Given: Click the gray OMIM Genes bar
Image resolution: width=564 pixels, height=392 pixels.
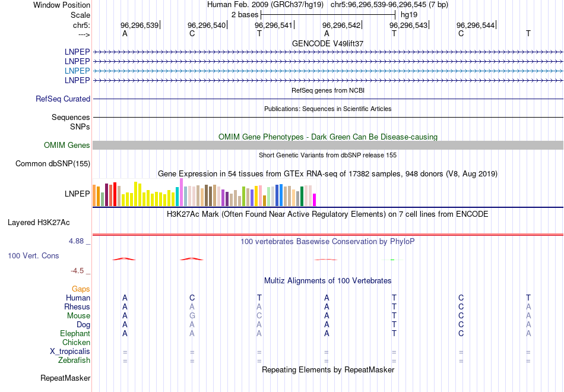Looking at the screenshot, I should click(328, 145).
